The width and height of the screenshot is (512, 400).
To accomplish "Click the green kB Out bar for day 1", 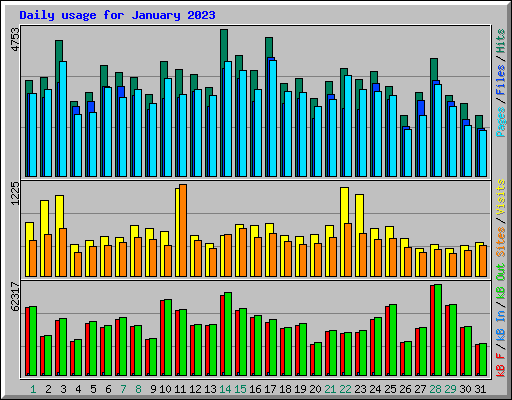I will pos(33,341).
